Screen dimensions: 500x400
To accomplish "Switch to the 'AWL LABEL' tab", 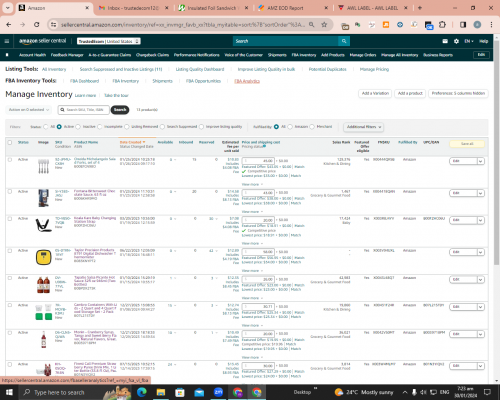I will pyautogui.click(x=372, y=8).
